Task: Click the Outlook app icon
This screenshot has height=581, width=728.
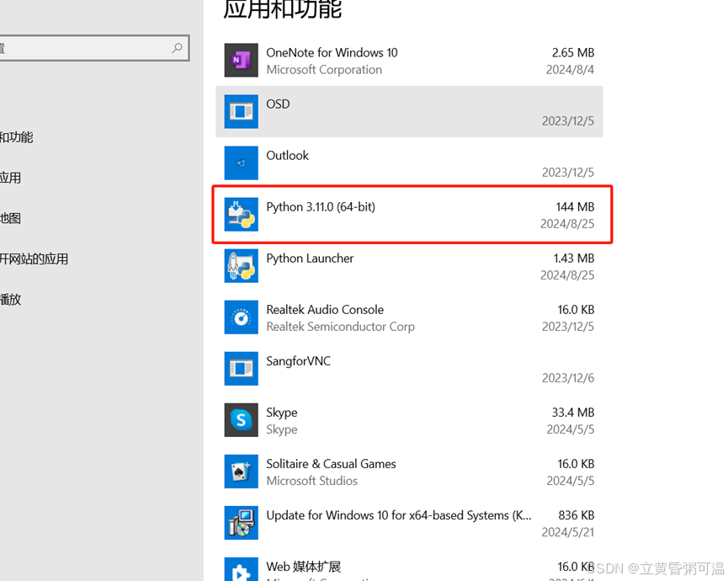Action: pyautogui.click(x=241, y=163)
